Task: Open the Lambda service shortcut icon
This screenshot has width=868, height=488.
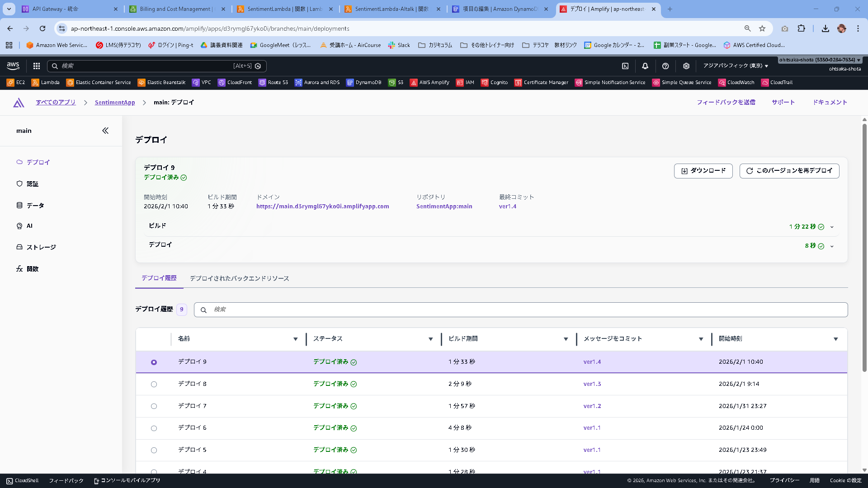Action: 35,83
